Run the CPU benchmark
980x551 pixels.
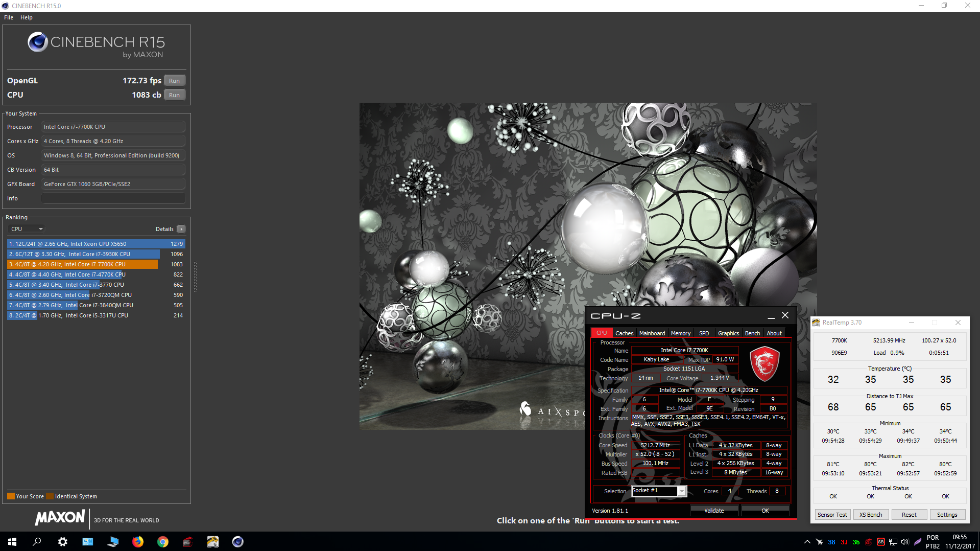[175, 95]
